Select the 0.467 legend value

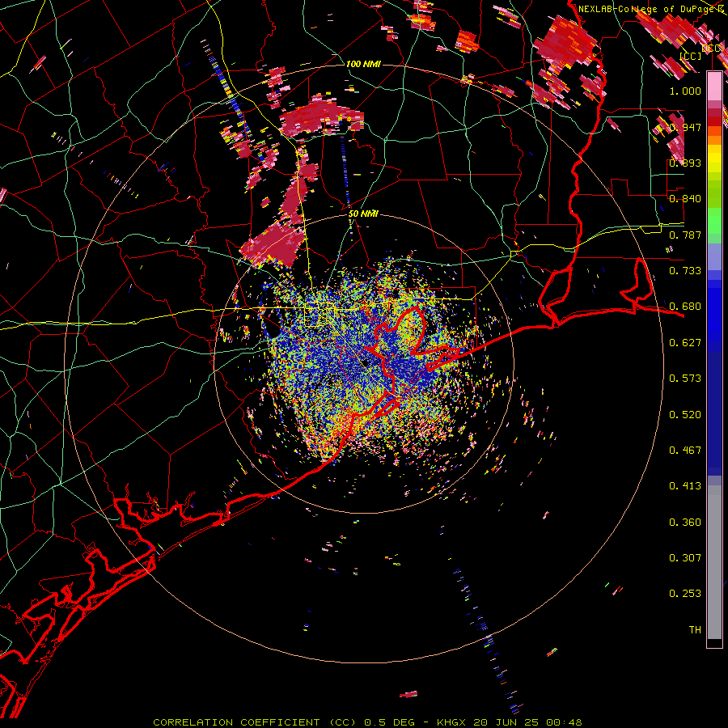pyautogui.click(x=685, y=451)
